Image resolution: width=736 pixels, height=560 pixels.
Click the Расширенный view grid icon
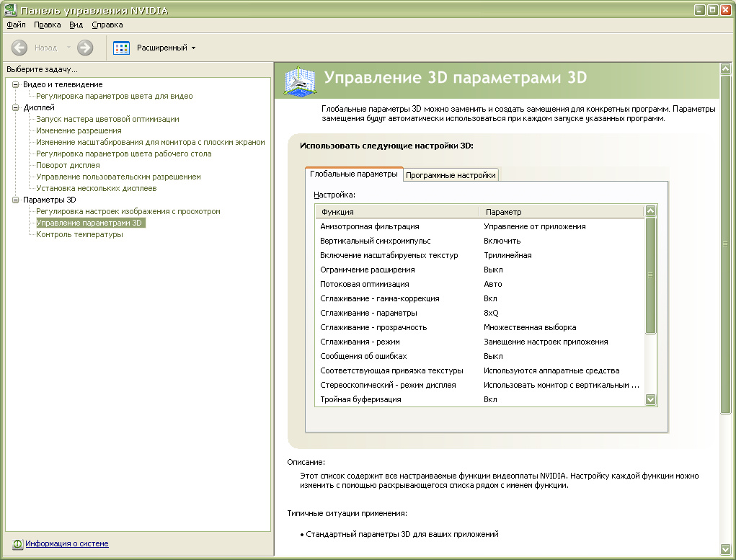122,48
